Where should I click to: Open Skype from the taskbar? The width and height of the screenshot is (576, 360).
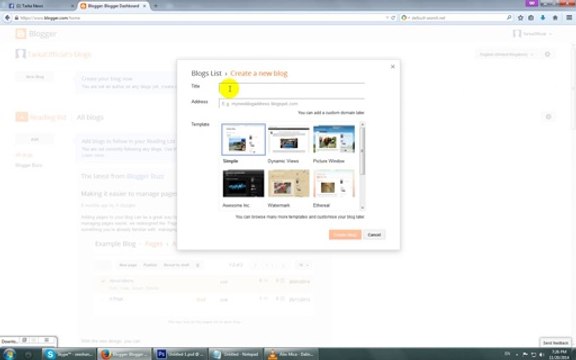(68, 354)
